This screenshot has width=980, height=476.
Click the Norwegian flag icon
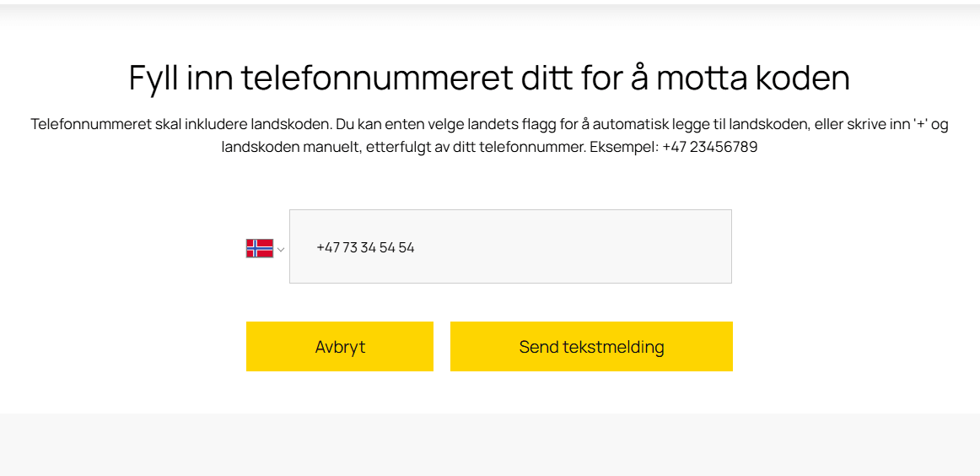[260, 248]
